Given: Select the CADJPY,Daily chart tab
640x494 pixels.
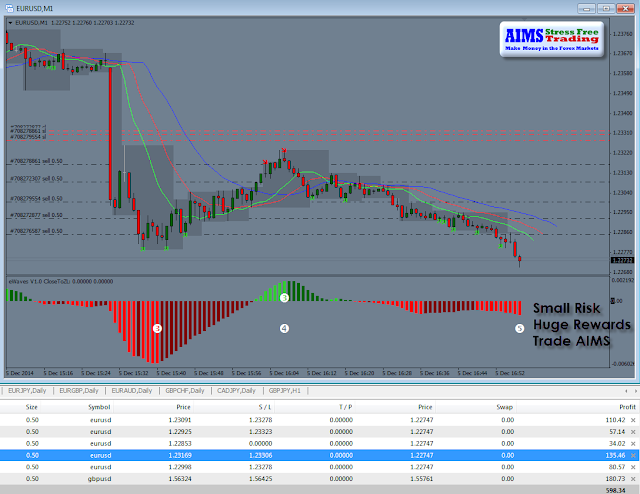Looking at the screenshot, I should pos(236,391).
